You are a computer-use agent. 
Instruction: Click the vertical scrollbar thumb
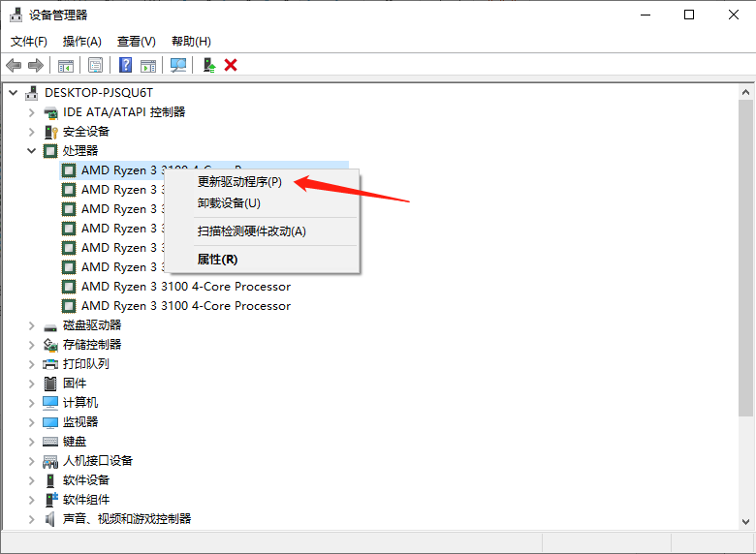point(745,259)
